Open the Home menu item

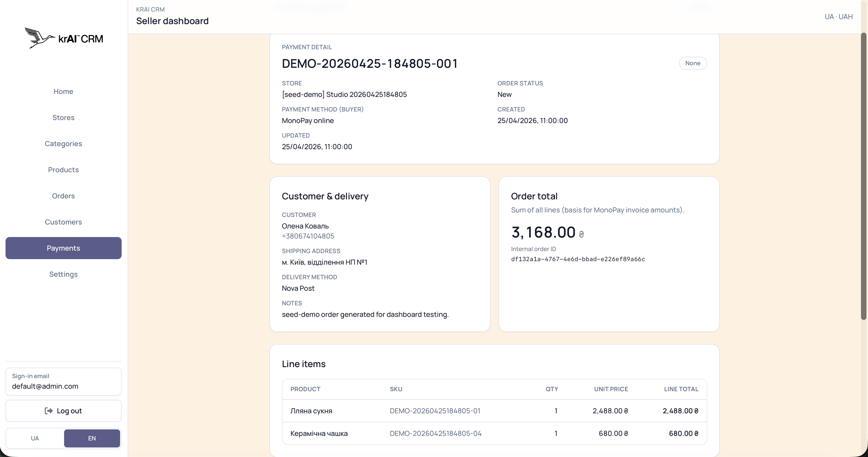click(63, 91)
